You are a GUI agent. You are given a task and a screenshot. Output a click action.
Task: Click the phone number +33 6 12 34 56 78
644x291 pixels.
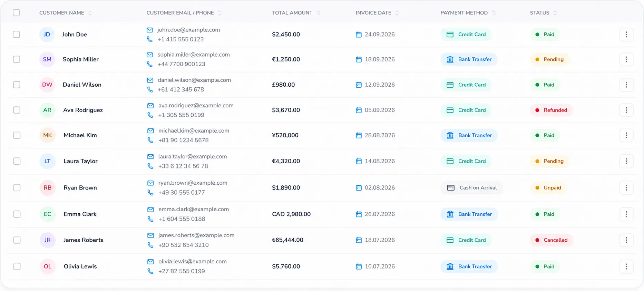[x=183, y=166]
